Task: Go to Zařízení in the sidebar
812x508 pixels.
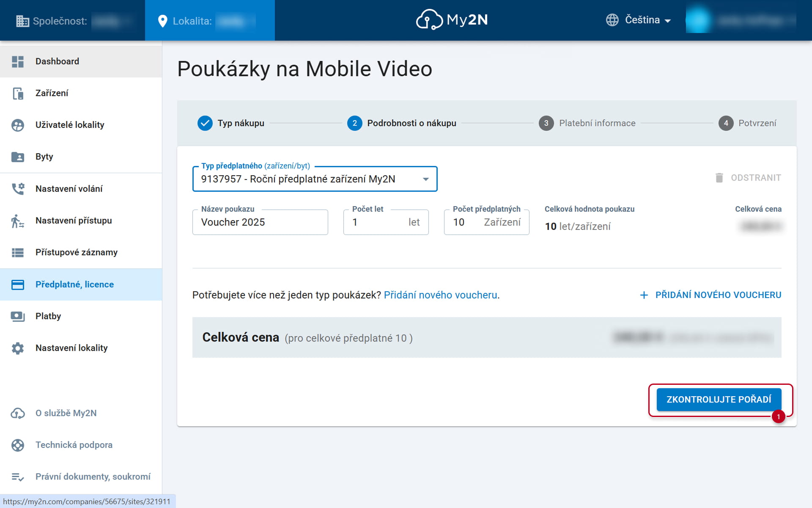Action: [81, 93]
